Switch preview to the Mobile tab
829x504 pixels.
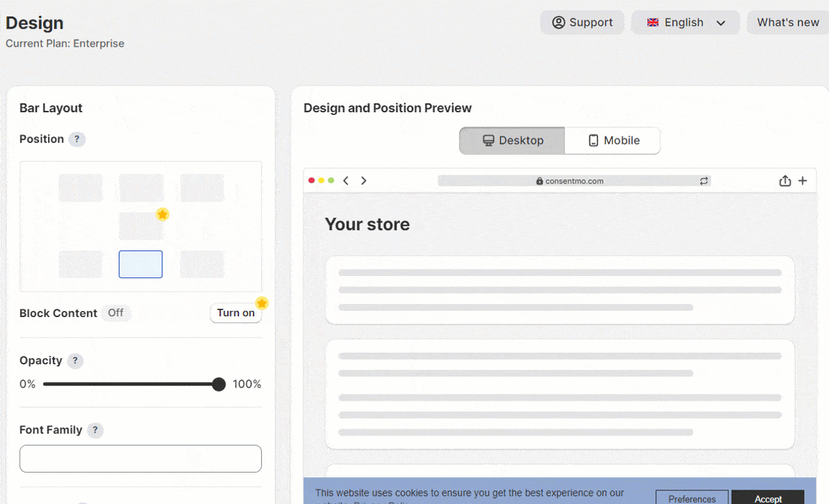613,140
